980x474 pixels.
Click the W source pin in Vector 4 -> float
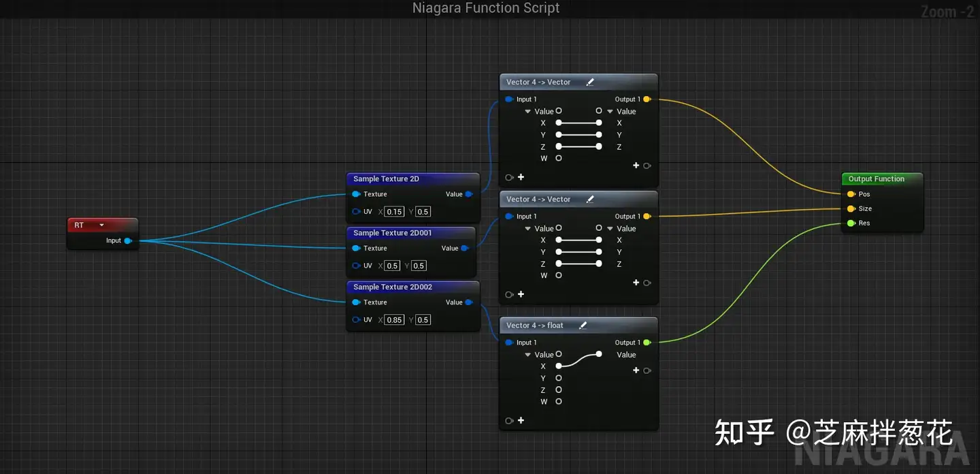[559, 402]
